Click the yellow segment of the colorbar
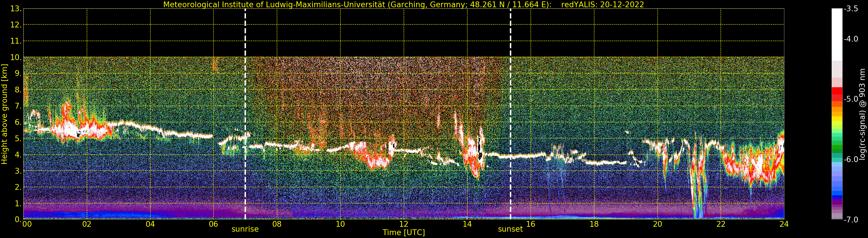Screen dimensions: 868x238 pyautogui.click(x=837, y=119)
